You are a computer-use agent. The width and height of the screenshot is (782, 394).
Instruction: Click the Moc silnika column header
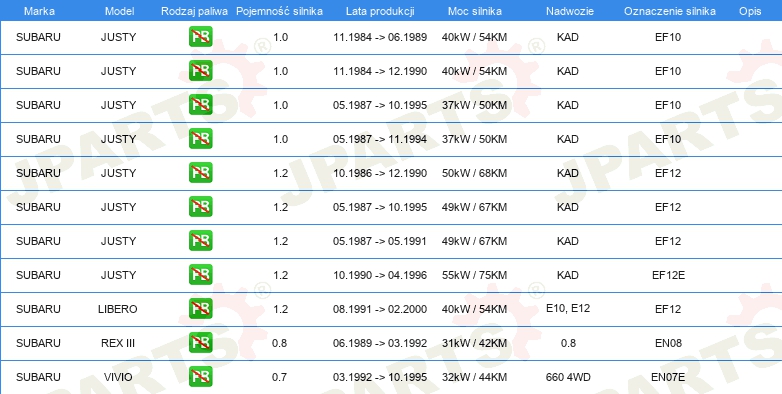[475, 11]
